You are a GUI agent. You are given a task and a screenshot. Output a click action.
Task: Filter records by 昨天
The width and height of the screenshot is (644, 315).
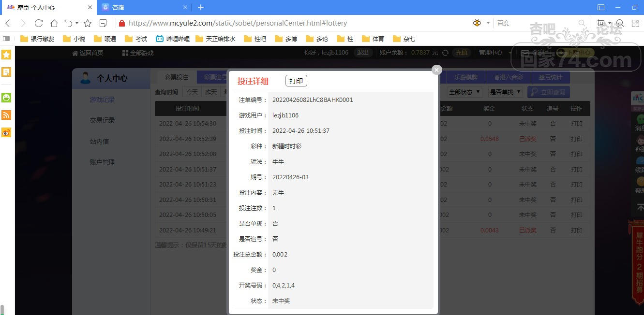click(211, 92)
